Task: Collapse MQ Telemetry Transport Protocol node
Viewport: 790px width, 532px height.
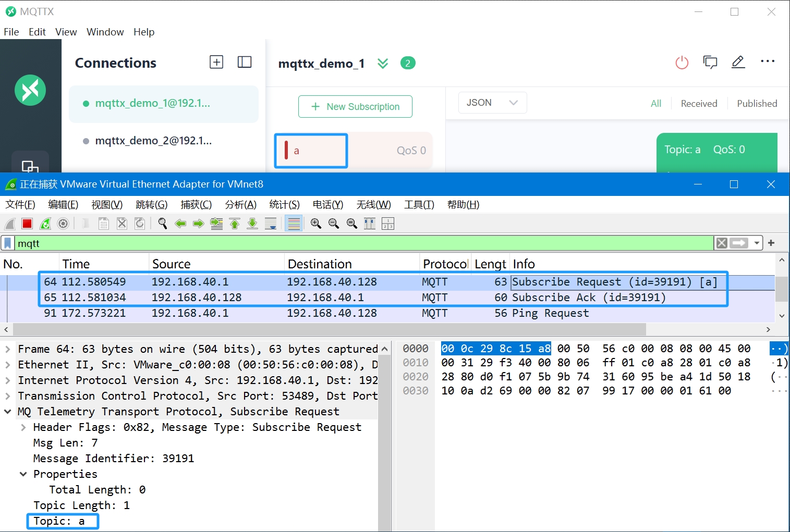Action: (x=8, y=412)
